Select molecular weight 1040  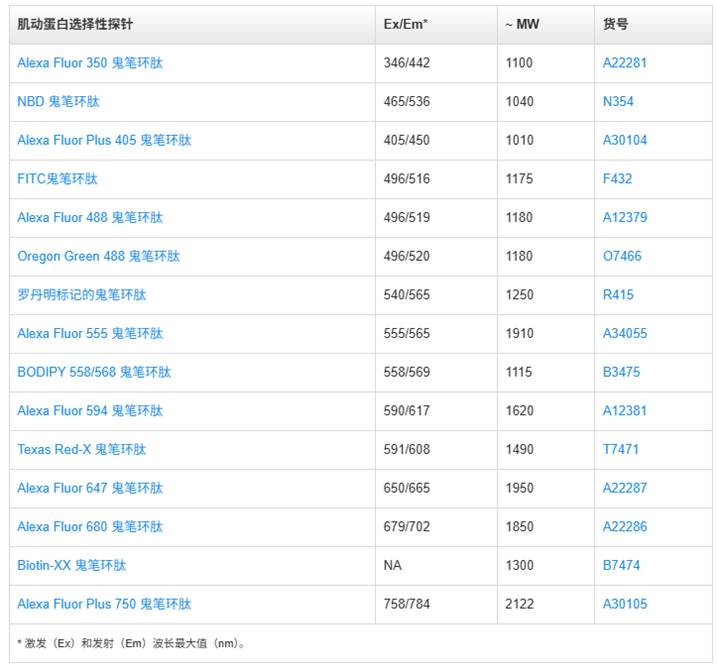pyautogui.click(x=519, y=101)
